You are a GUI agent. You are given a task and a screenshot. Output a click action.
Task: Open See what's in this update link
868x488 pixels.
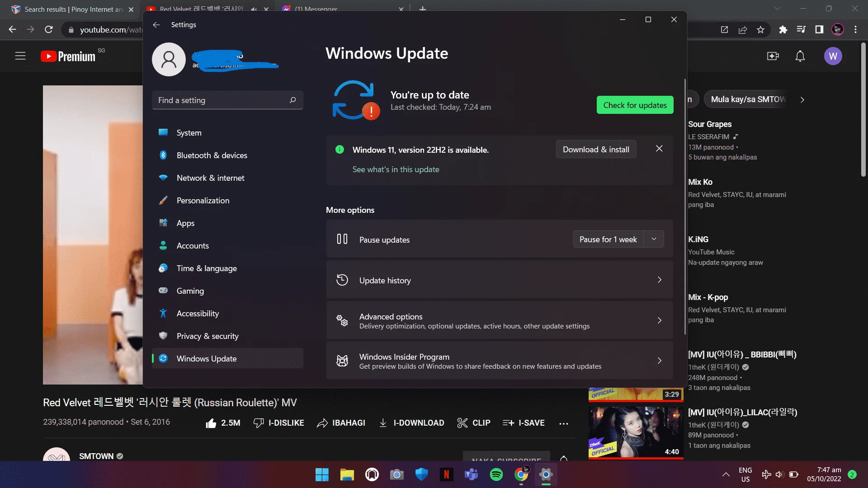[396, 169]
